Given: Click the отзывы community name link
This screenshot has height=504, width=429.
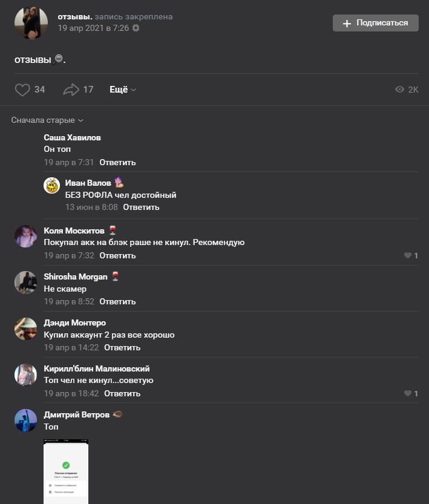Looking at the screenshot, I should pos(75,16).
